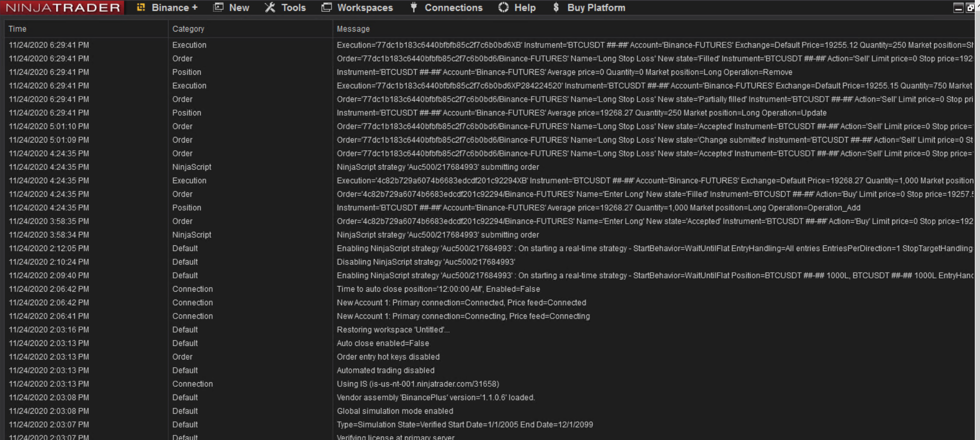This screenshot has height=440, width=980.
Task: Click the time cell 11/24/2020 5:01:09 PM
Action: [x=49, y=140]
